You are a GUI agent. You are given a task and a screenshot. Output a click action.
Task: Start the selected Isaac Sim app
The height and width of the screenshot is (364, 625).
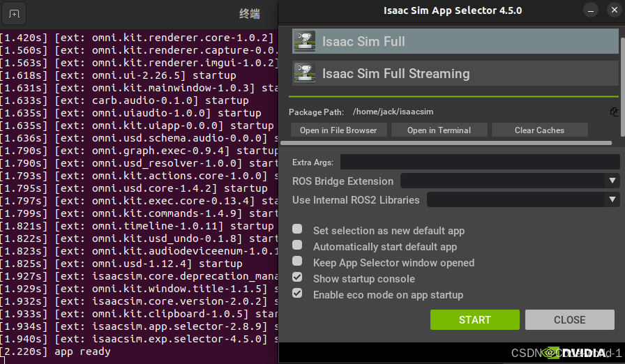(x=475, y=320)
